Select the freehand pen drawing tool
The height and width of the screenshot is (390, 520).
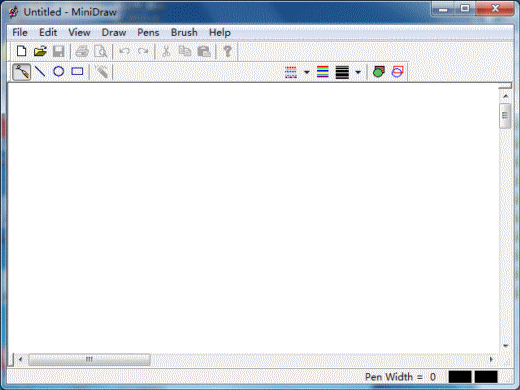click(x=21, y=71)
